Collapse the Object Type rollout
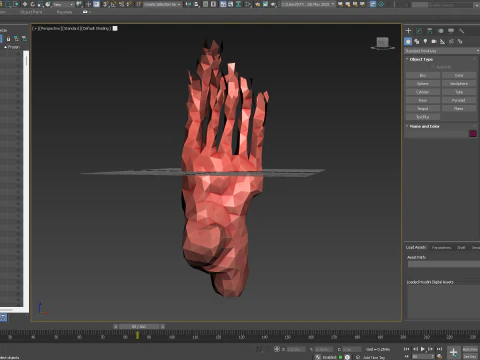Screen dimensions: 480x360 (421, 59)
